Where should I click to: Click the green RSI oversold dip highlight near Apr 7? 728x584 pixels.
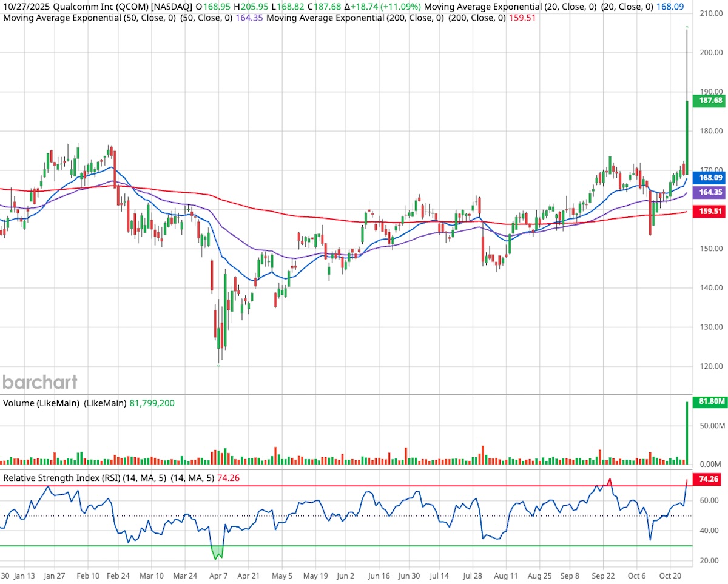pyautogui.click(x=218, y=551)
